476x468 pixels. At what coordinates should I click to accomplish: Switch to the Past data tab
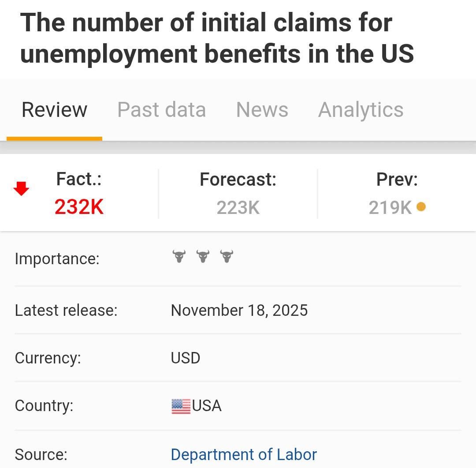161,110
